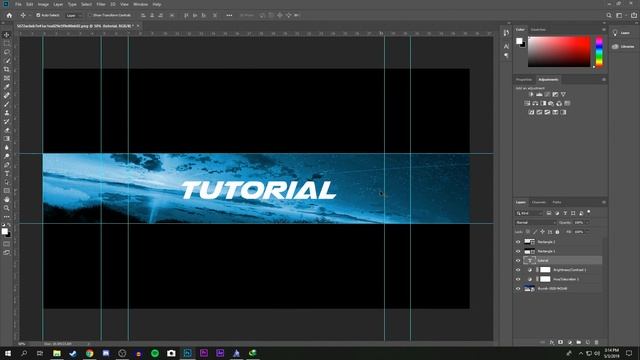
Task: Select the Lasso tool
Action: pyautogui.click(x=7, y=52)
